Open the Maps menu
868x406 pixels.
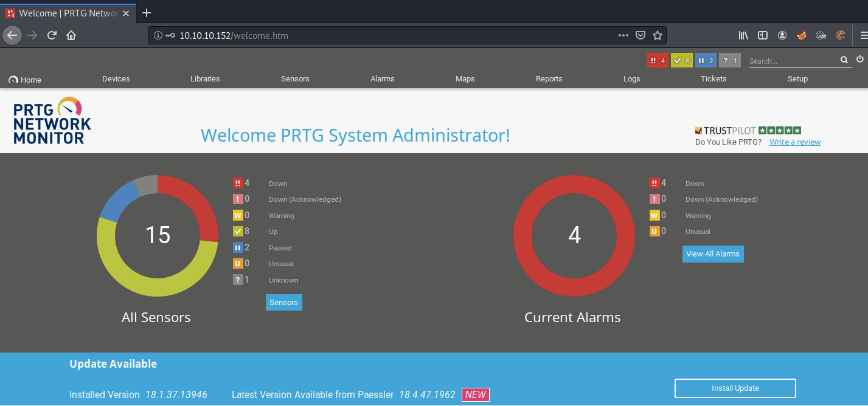click(x=465, y=79)
